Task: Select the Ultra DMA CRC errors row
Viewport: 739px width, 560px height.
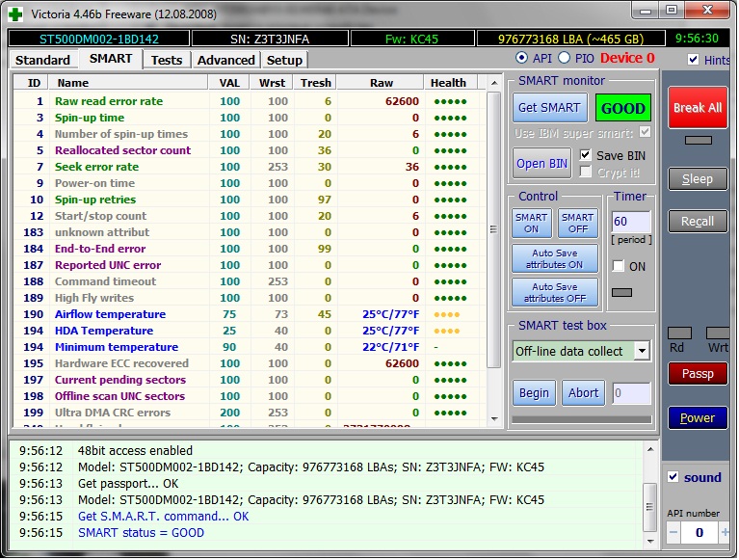Action: coord(249,413)
